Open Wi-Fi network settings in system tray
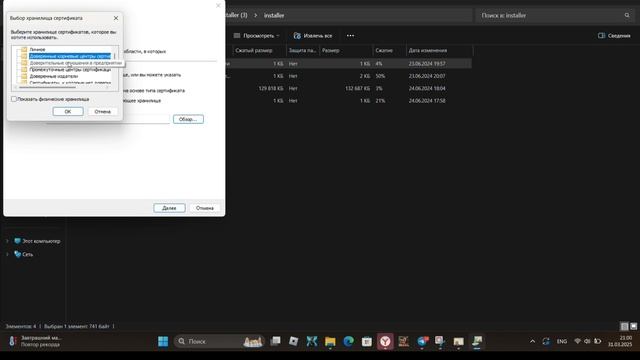The image size is (640, 360). pos(577,341)
